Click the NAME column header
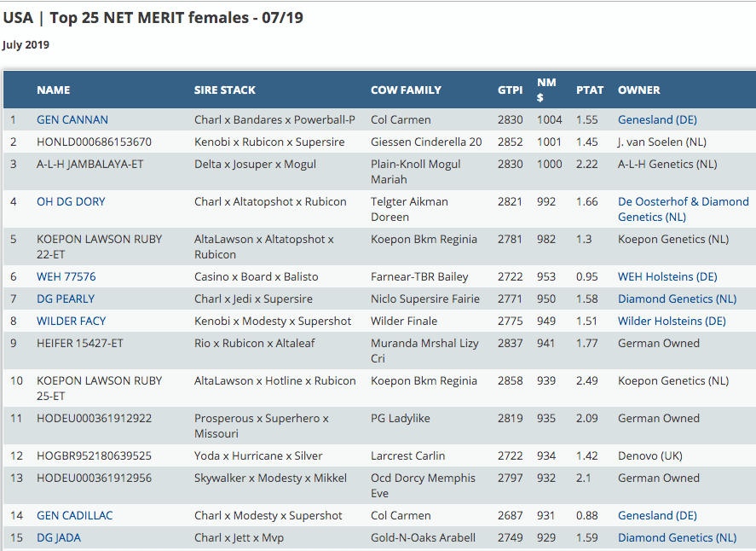 pos(54,90)
